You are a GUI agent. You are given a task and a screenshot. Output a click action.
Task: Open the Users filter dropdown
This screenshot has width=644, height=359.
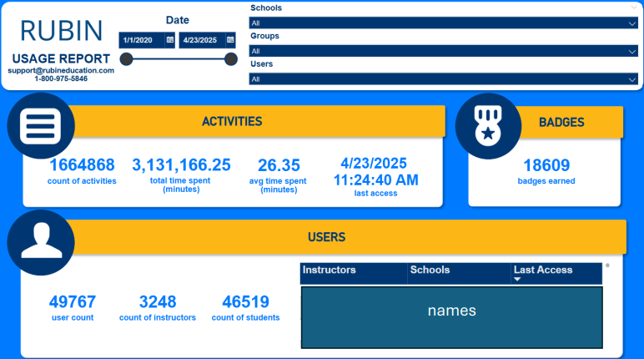443,79
